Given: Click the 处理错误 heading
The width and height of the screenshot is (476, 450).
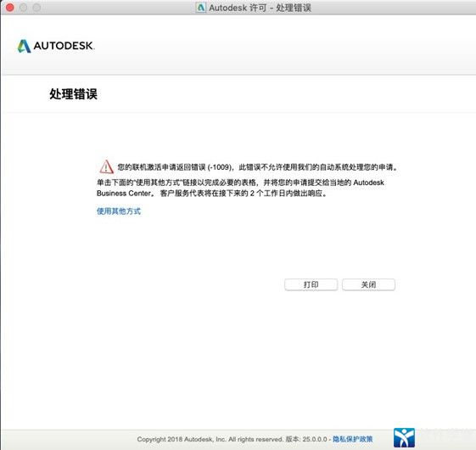Looking at the screenshot, I should [74, 94].
